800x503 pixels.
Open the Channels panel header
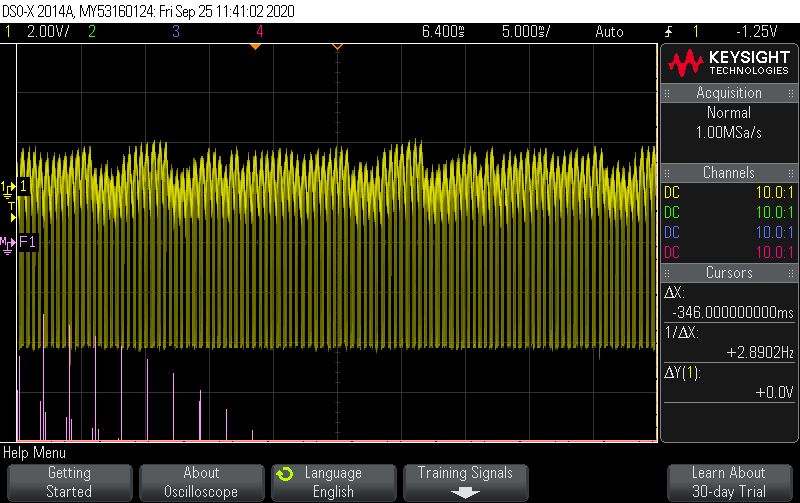[x=729, y=173]
